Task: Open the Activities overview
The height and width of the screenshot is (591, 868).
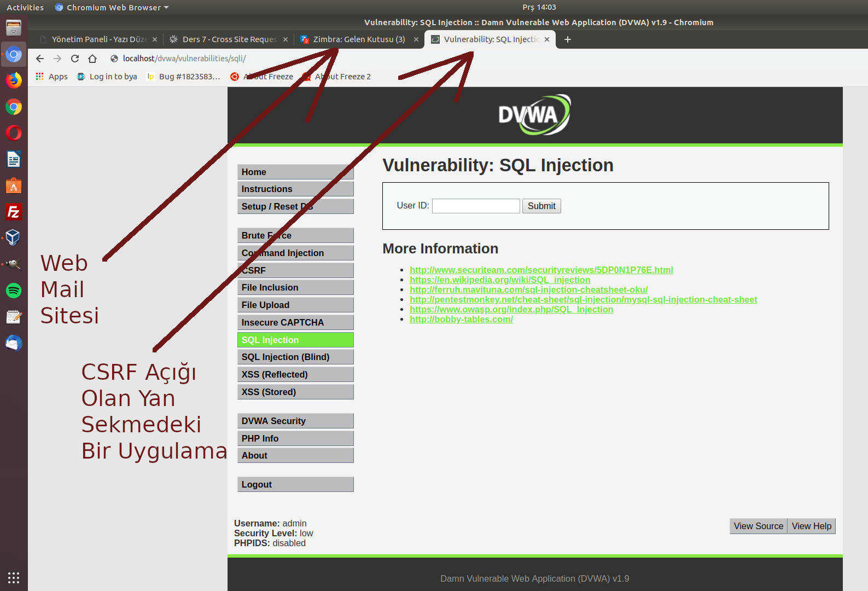Action: click(25, 7)
